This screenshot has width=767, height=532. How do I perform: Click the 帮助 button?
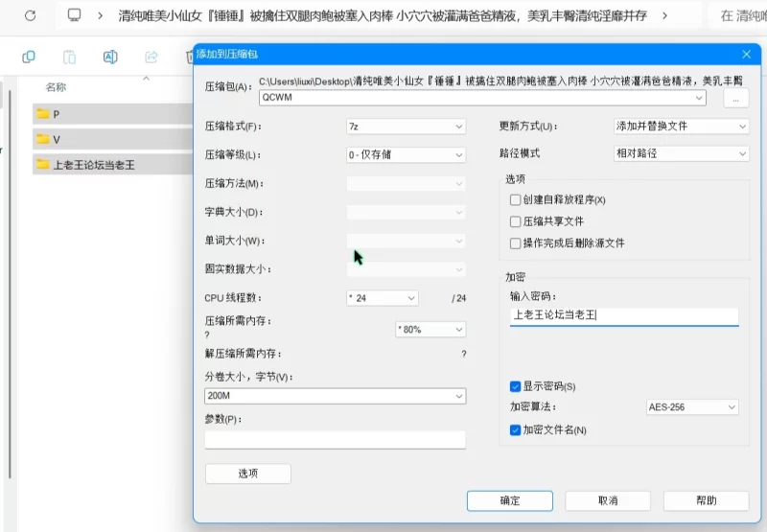pyautogui.click(x=707, y=500)
